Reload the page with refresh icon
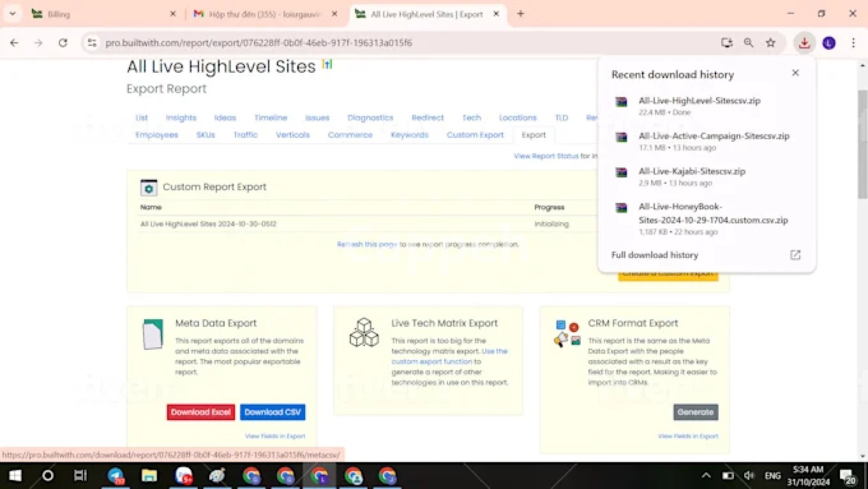The height and width of the screenshot is (489, 868). coord(63,43)
